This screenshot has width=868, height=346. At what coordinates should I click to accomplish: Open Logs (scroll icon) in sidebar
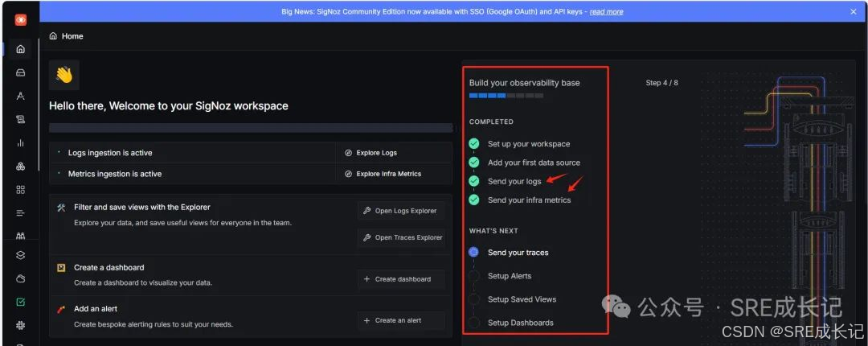(x=20, y=119)
